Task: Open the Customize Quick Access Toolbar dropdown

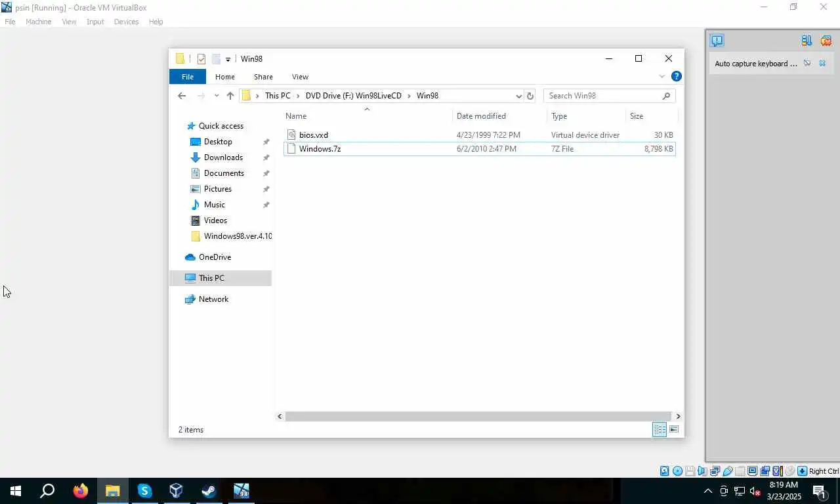Action: click(x=228, y=60)
